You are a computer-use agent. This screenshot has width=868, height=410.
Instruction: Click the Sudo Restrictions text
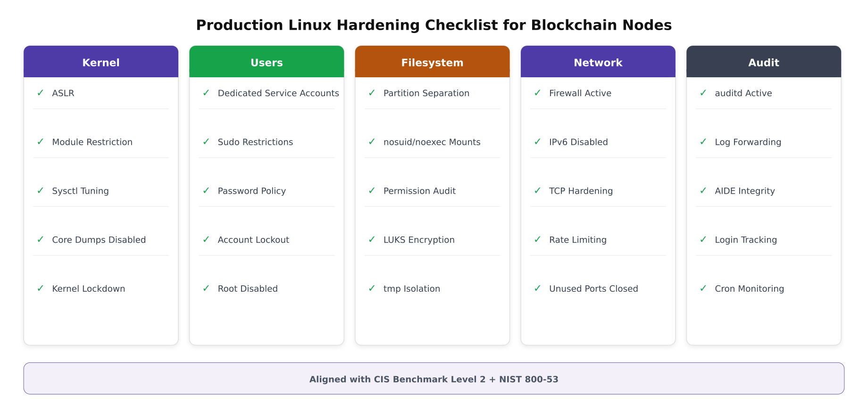(255, 142)
